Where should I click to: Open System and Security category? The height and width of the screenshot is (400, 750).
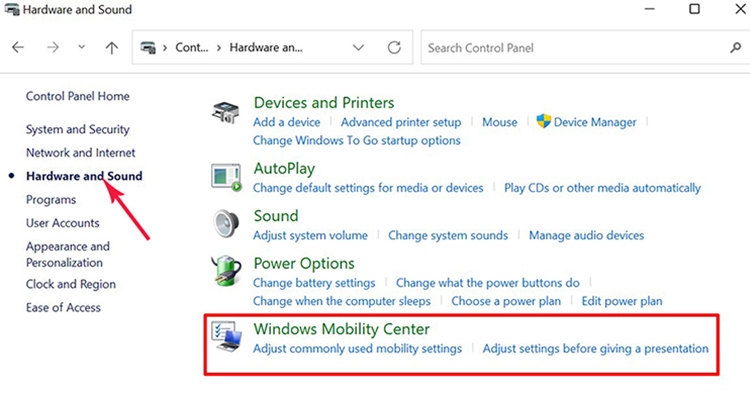(x=77, y=129)
